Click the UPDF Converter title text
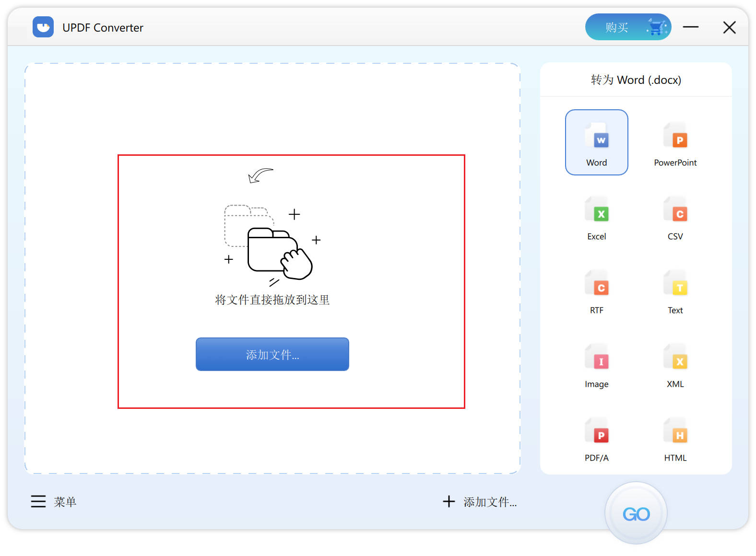The height and width of the screenshot is (556, 756). coord(103,28)
